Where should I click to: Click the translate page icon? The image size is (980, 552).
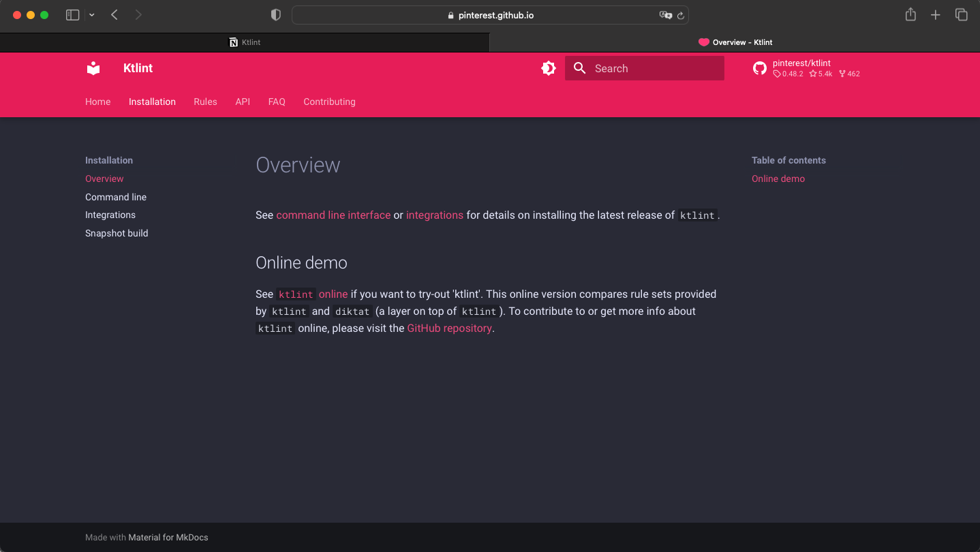coord(665,15)
